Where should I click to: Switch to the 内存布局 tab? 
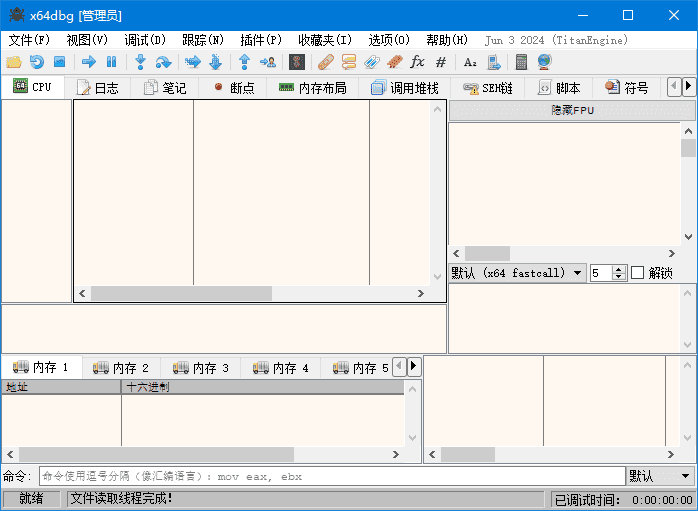pos(312,88)
